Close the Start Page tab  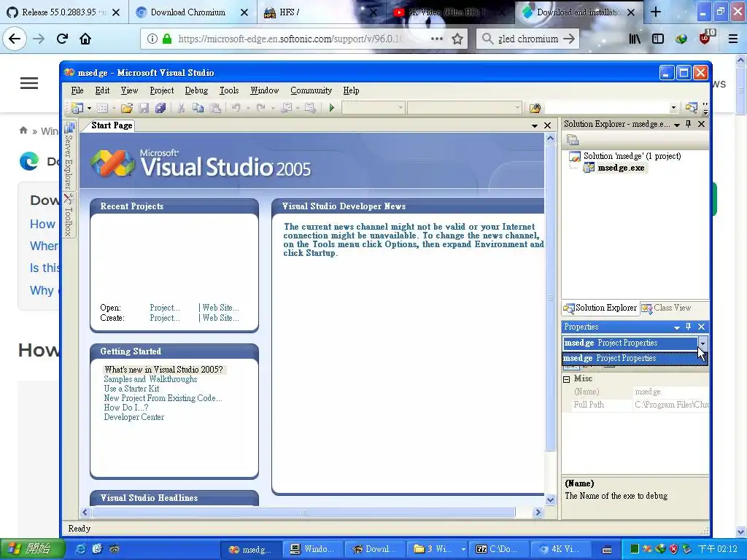[x=547, y=125]
